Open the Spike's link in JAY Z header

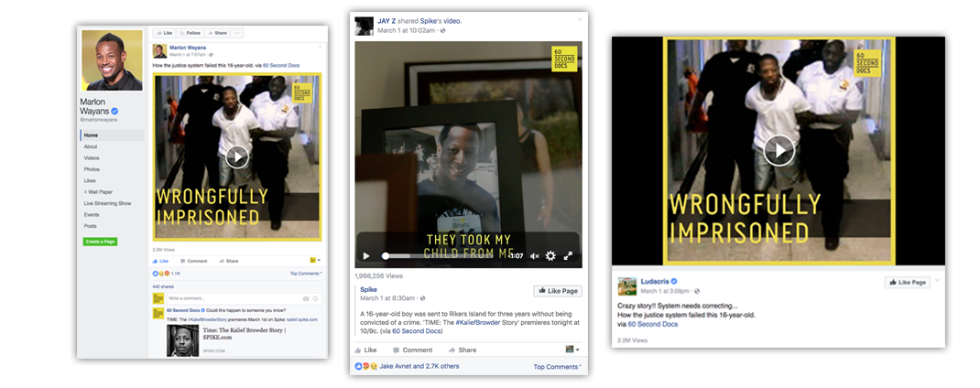[x=430, y=21]
